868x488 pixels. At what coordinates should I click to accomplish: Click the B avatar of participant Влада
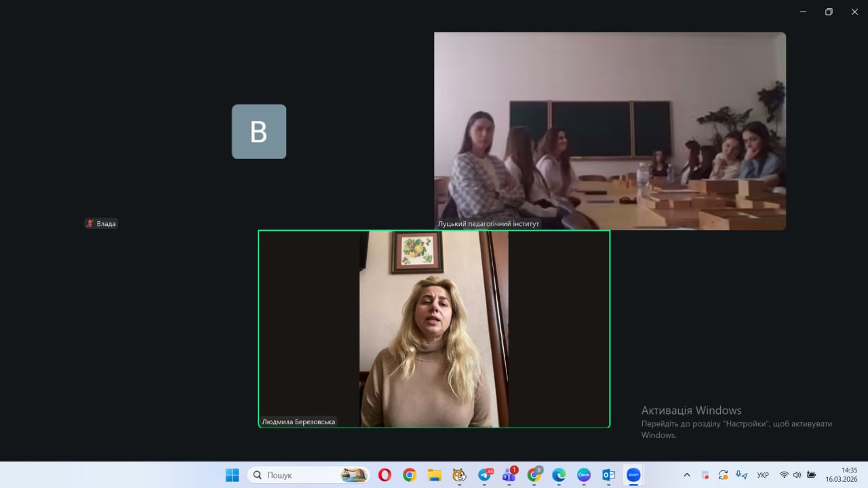point(259,132)
